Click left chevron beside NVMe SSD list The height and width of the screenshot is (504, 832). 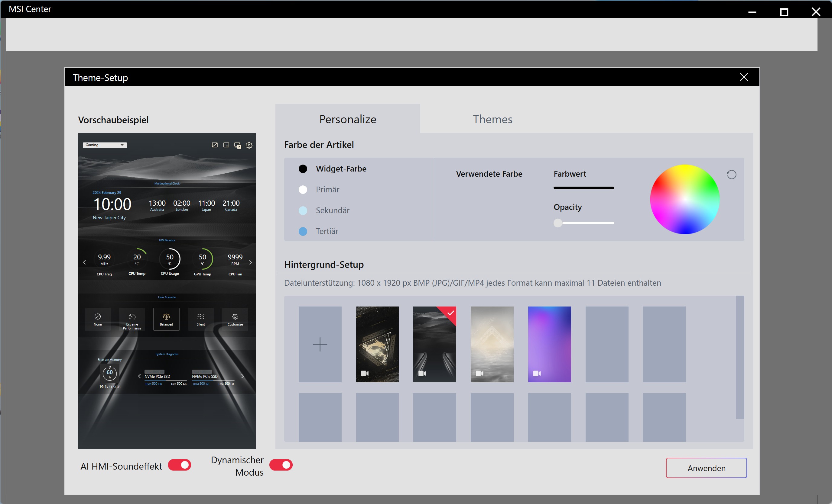pyautogui.click(x=139, y=376)
